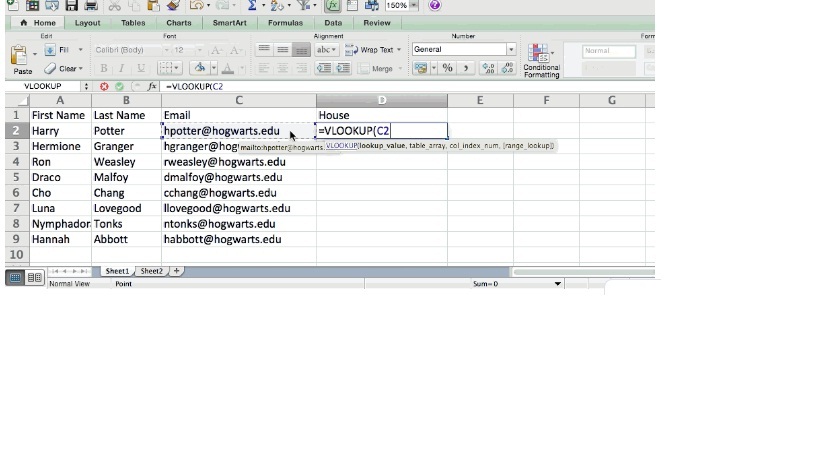Image resolution: width=819 pixels, height=460 pixels.
Task: Add new sheet with plus button
Action: 177,271
